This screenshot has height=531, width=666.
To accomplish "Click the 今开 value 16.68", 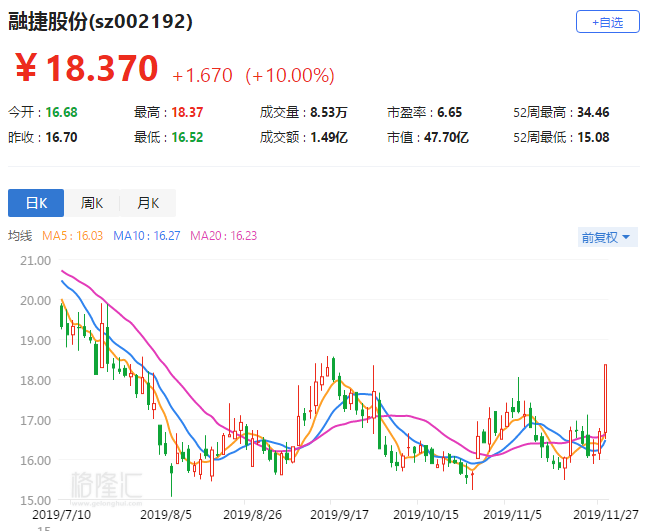I will (x=62, y=112).
